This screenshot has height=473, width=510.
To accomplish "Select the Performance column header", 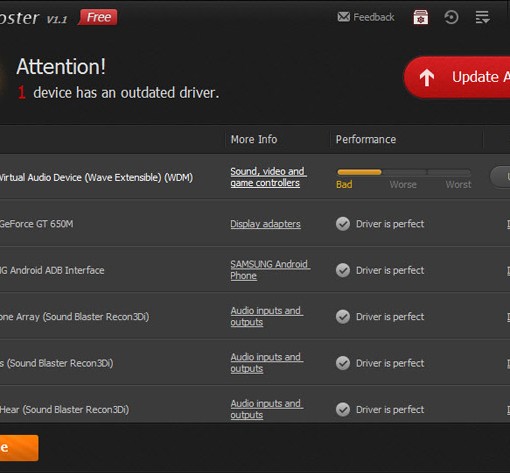I will tap(366, 139).
